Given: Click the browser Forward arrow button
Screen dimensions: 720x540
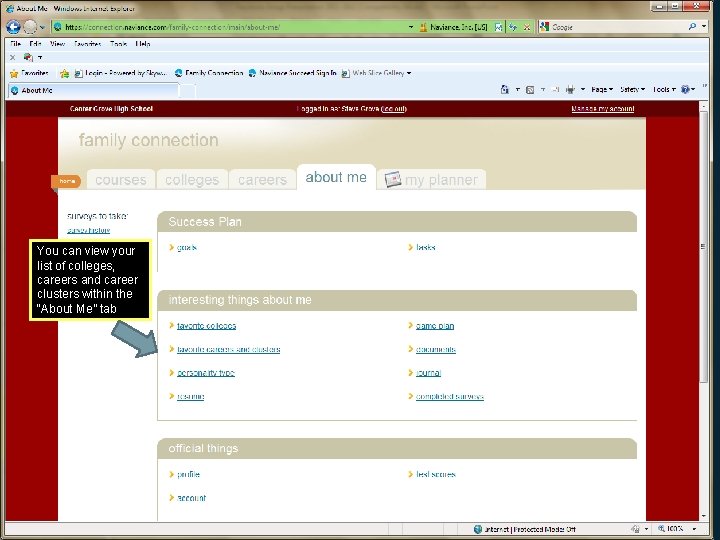Looking at the screenshot, I should click(x=30, y=27).
